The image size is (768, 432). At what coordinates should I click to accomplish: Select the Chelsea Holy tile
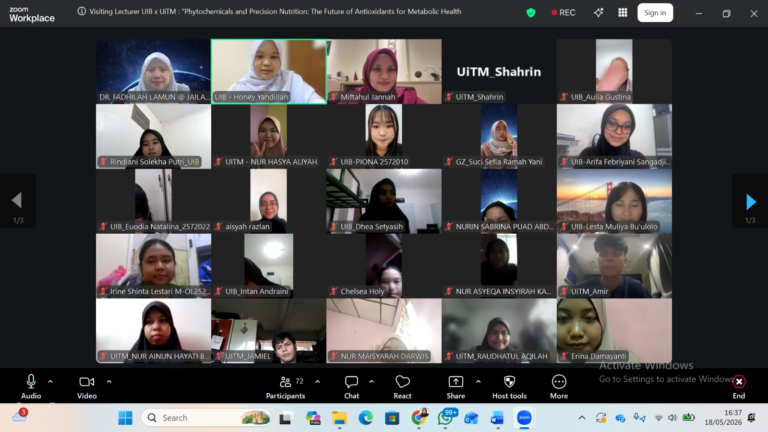pyautogui.click(x=384, y=265)
